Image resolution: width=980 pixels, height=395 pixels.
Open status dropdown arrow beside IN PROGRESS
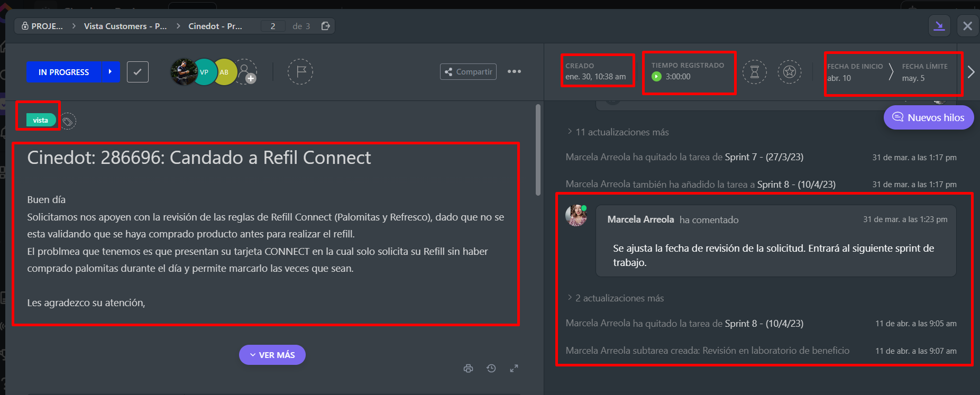111,72
